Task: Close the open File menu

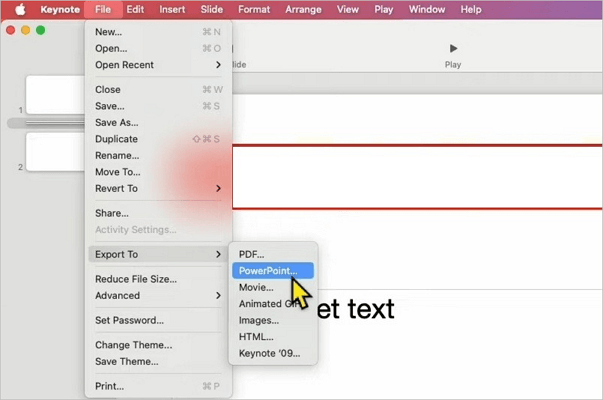Action: point(103,9)
